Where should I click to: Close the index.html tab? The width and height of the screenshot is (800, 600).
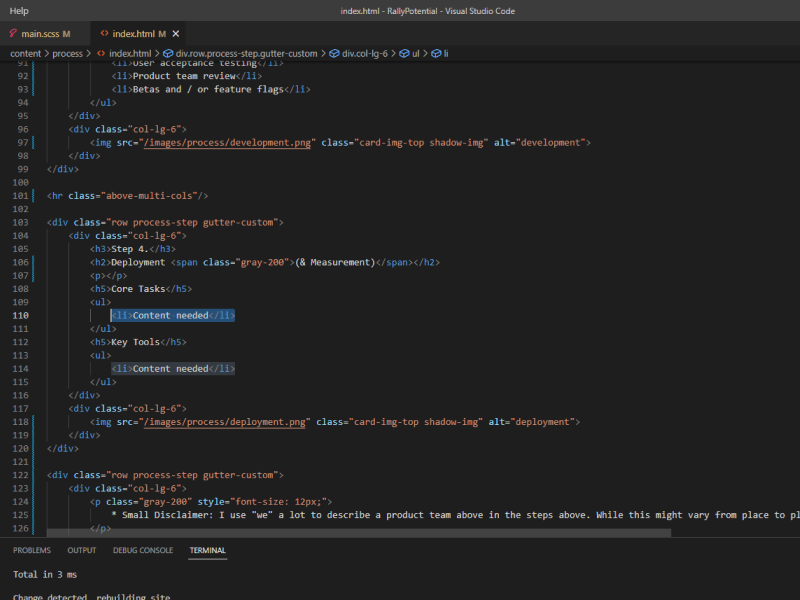point(176,34)
